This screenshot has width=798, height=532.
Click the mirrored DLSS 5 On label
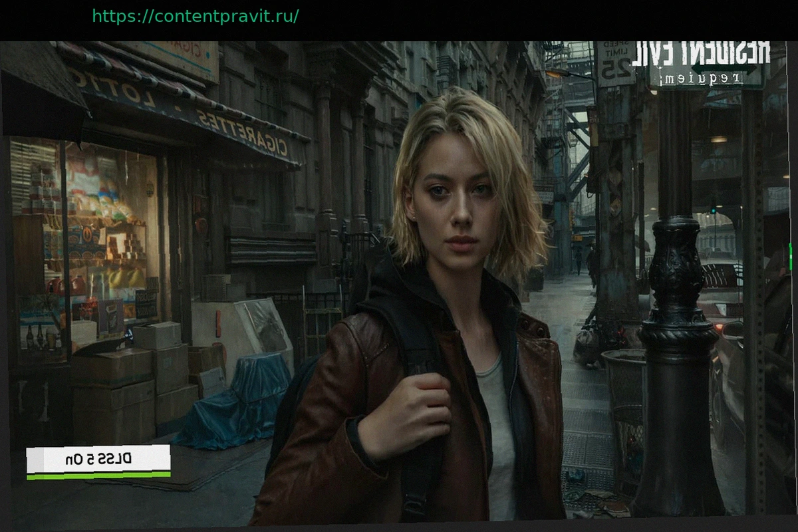[x=98, y=458]
